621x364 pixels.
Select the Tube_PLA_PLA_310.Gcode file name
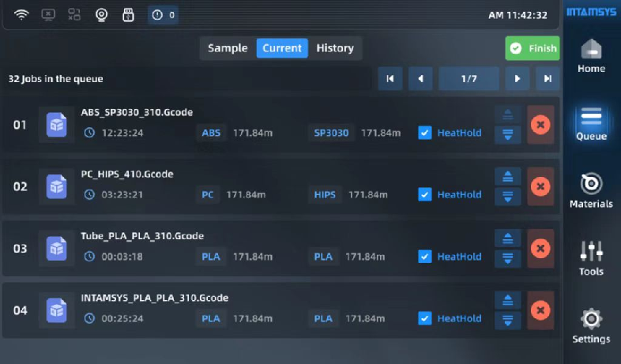[x=142, y=236]
